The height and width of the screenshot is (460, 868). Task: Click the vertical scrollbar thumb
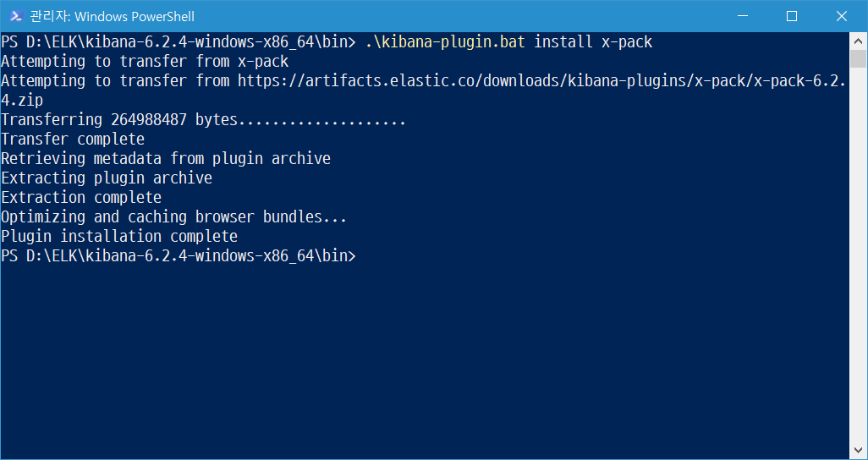859,59
